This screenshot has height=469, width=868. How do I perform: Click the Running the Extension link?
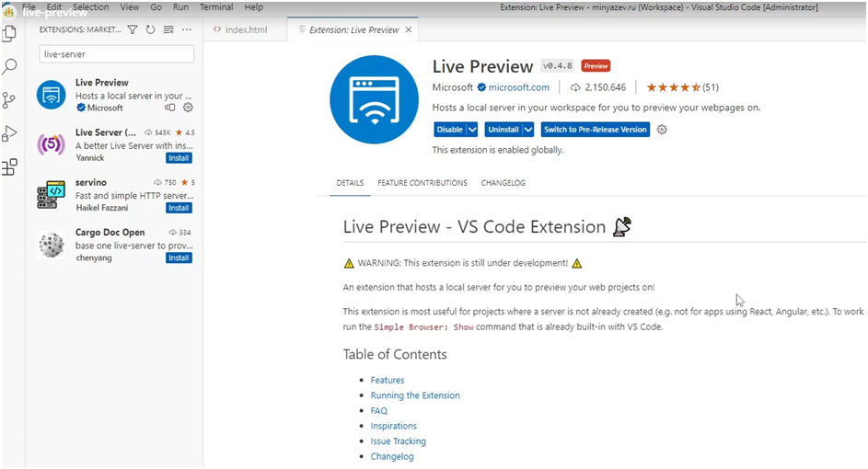(415, 395)
